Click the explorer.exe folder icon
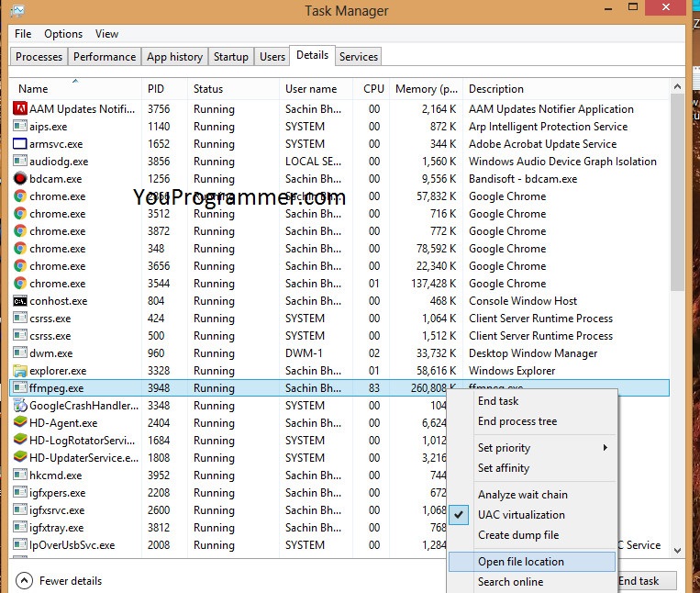Image resolution: width=700 pixels, height=593 pixels. point(20,371)
